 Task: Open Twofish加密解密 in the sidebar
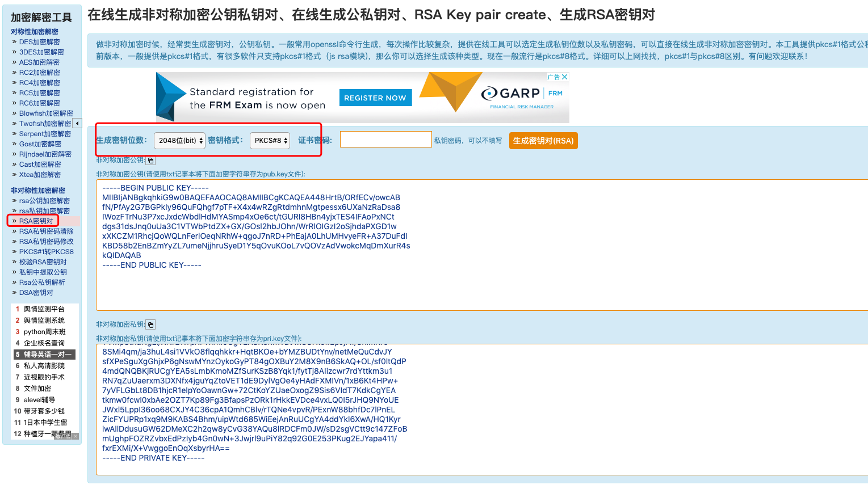(45, 124)
